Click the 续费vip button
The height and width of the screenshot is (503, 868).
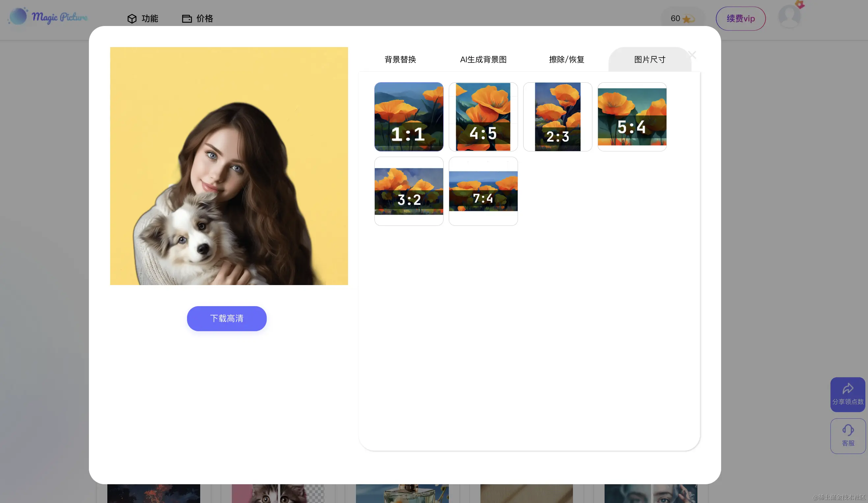point(741,18)
